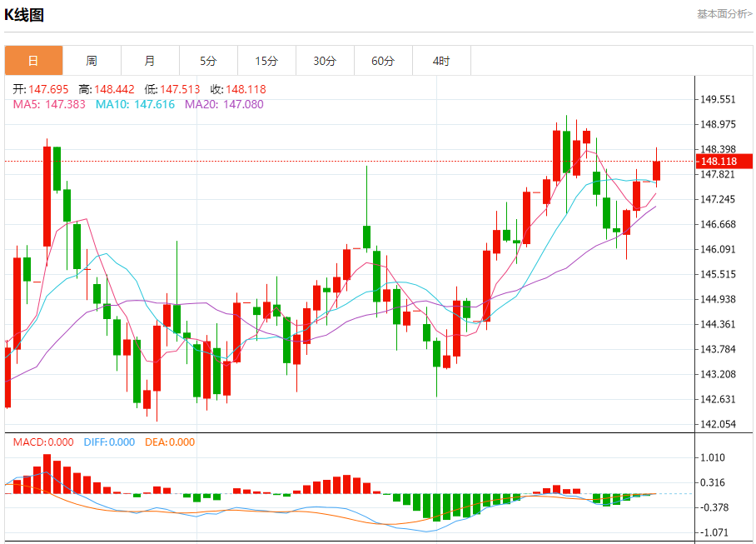756x544 pixels.
Task: Click the 149.551 price axis label
Action: pyautogui.click(x=718, y=99)
